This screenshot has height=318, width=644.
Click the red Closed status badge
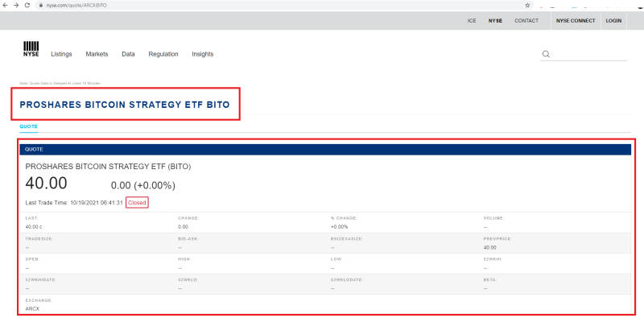tap(137, 203)
